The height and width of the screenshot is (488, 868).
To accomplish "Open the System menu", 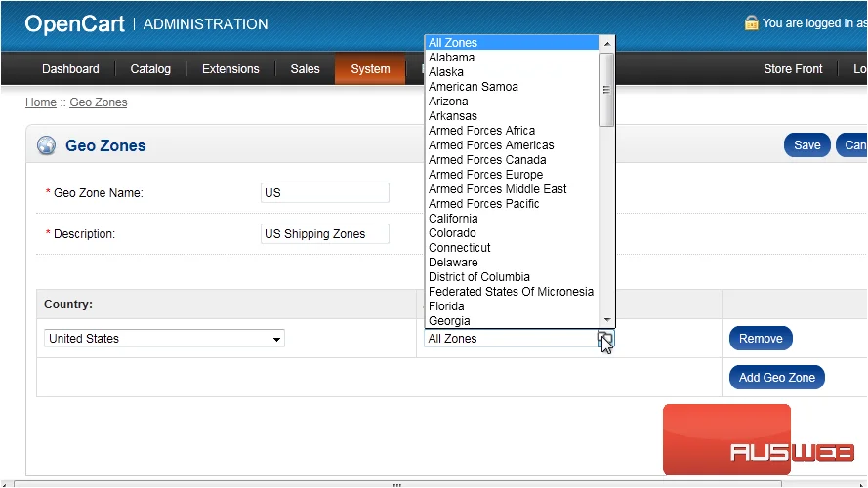I will [370, 69].
